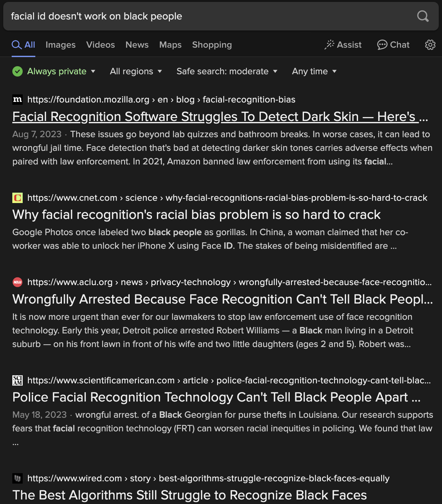Open the Videos tab
The image size is (442, 504).
pos(100,45)
